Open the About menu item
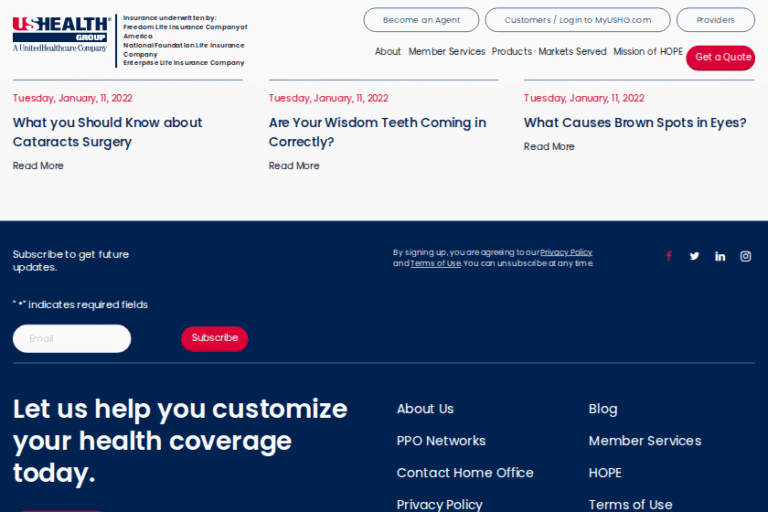Viewport: 768px width, 512px height. pyautogui.click(x=387, y=52)
